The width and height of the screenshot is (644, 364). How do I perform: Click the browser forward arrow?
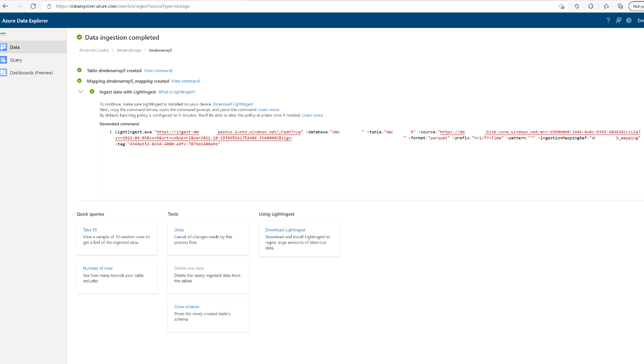point(19,6)
